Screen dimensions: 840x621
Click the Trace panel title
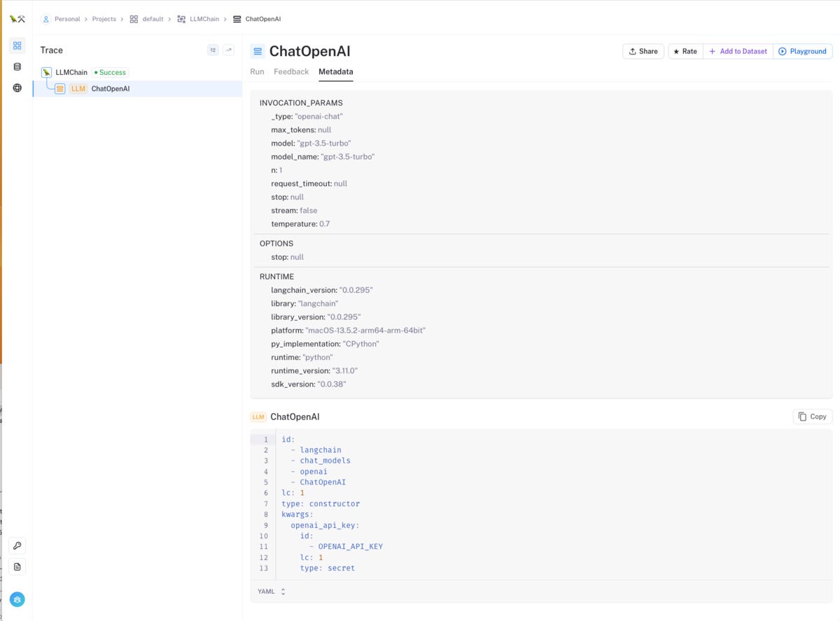tap(52, 50)
